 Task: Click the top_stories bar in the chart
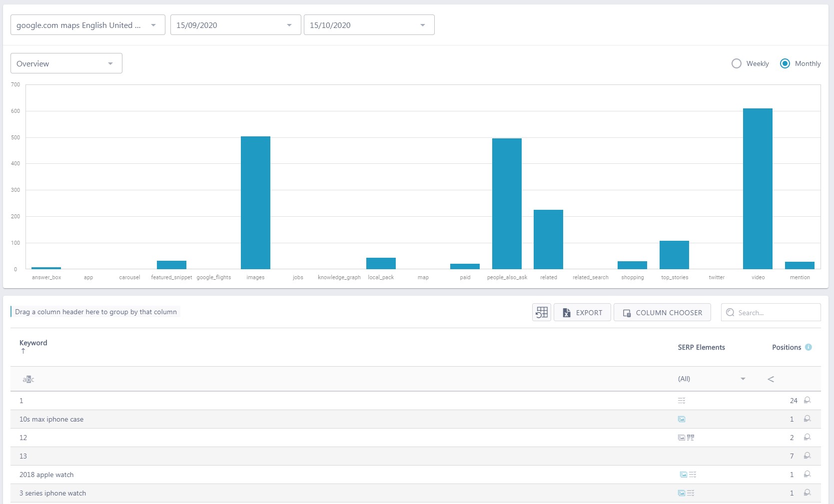[674, 255]
